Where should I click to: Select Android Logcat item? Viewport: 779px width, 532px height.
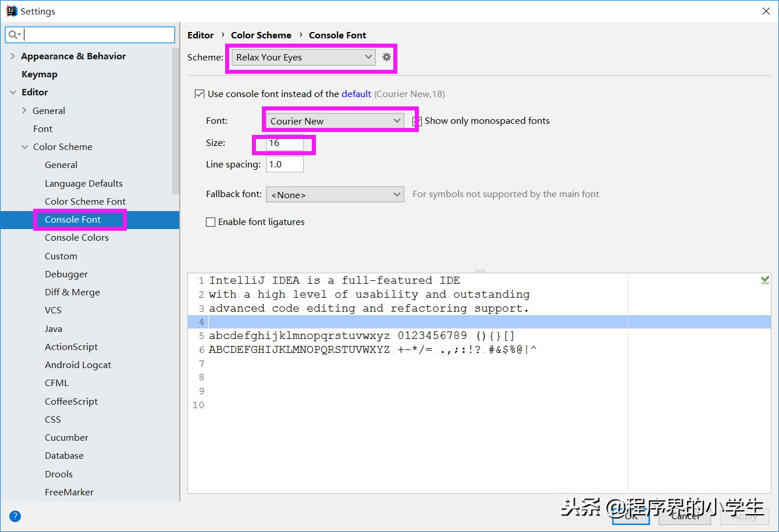point(78,365)
